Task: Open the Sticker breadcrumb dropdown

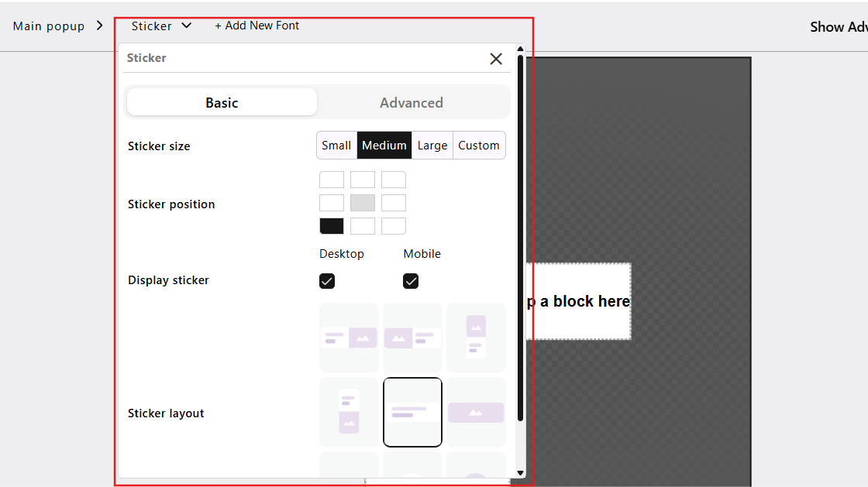Action: click(161, 26)
